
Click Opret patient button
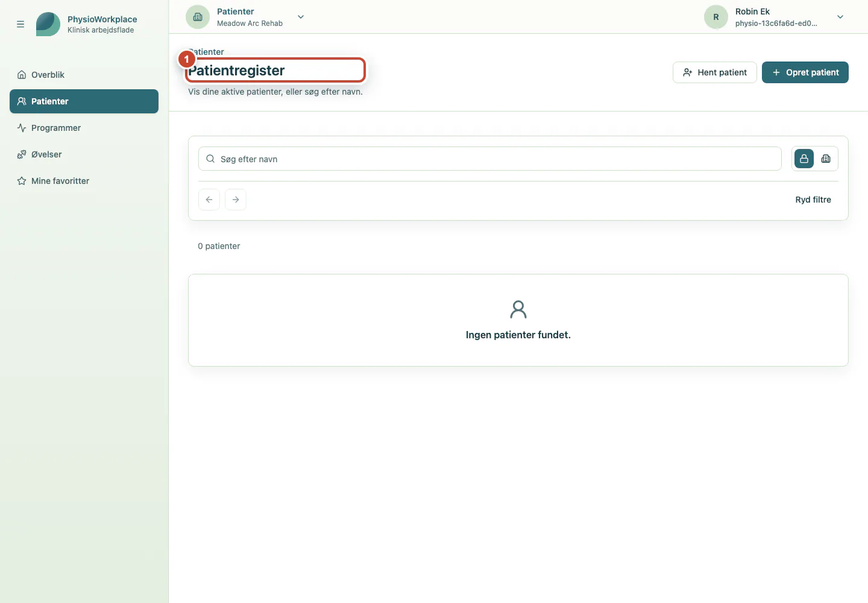pyautogui.click(x=805, y=72)
